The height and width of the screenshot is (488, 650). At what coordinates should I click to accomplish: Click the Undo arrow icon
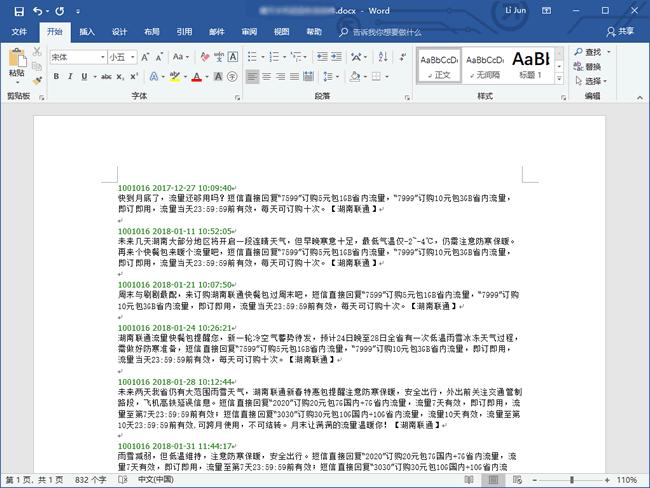click(x=38, y=11)
